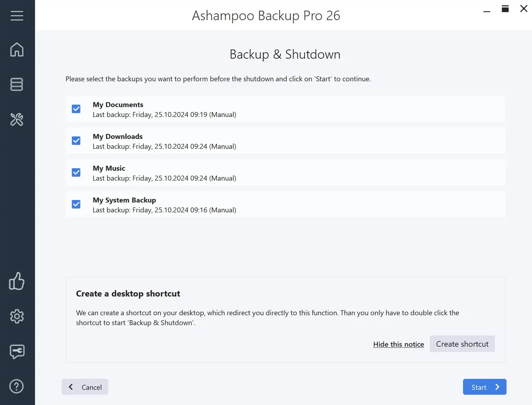The image size is (532, 405).
Task: Click the thumbs-up rating icon
Action: (x=17, y=282)
